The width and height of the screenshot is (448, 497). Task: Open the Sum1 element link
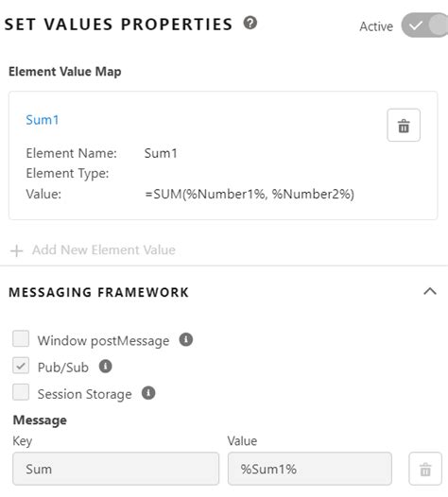43,120
